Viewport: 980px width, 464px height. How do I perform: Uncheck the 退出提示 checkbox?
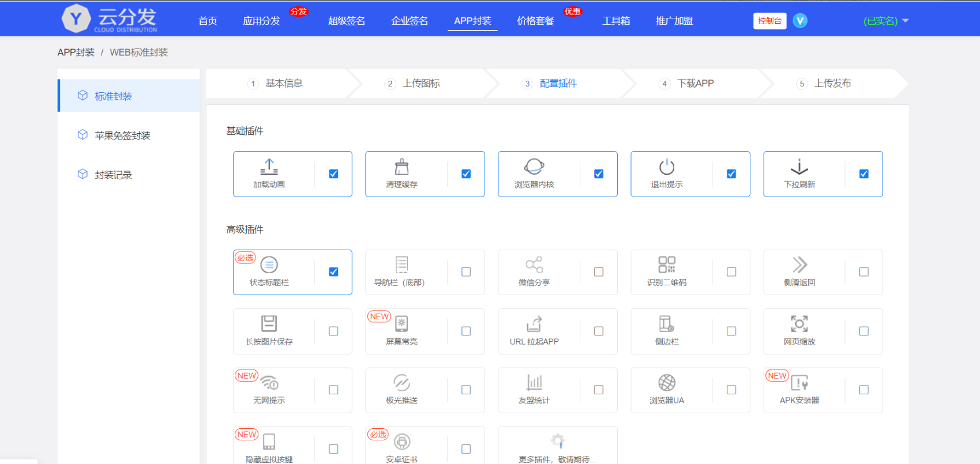pos(731,173)
